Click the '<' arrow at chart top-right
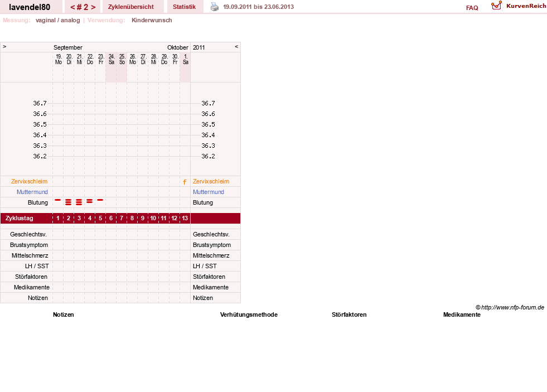Image resolution: width=547 pixels, height=392 pixels. (x=236, y=46)
